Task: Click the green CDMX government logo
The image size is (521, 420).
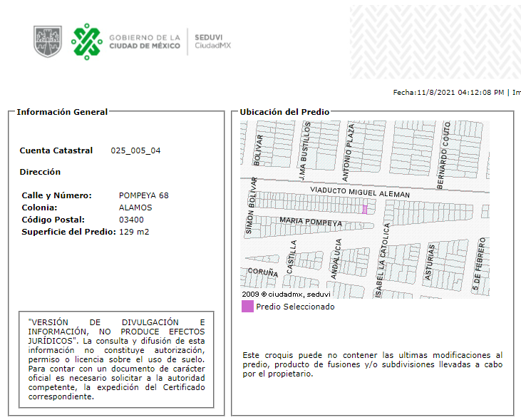Action: tap(87, 41)
